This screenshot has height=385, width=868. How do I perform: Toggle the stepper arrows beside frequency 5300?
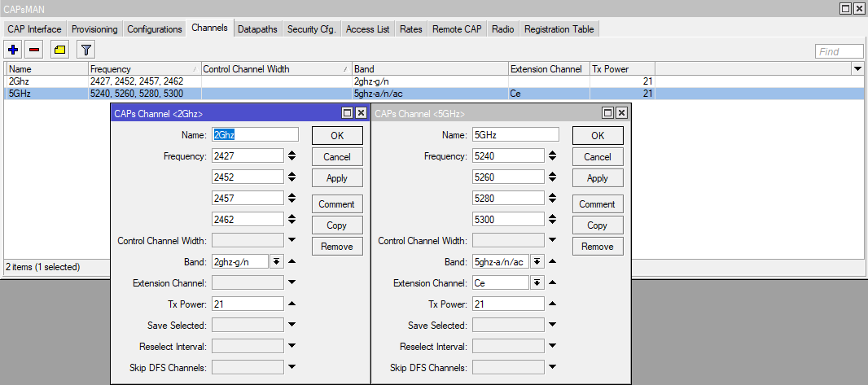click(552, 219)
